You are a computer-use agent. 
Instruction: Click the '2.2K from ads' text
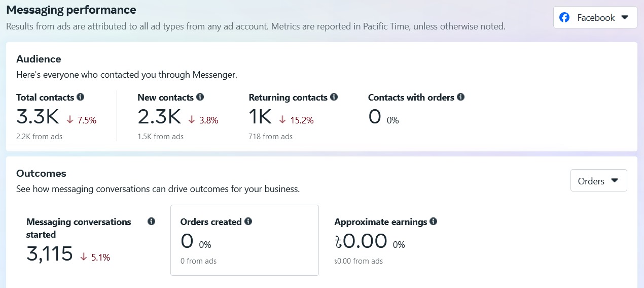[40, 137]
